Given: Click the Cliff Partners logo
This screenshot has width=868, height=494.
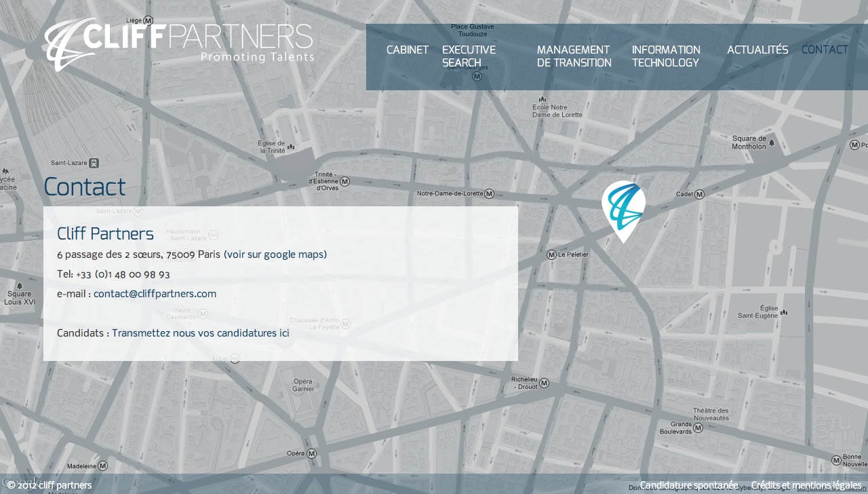Looking at the screenshot, I should [180, 44].
